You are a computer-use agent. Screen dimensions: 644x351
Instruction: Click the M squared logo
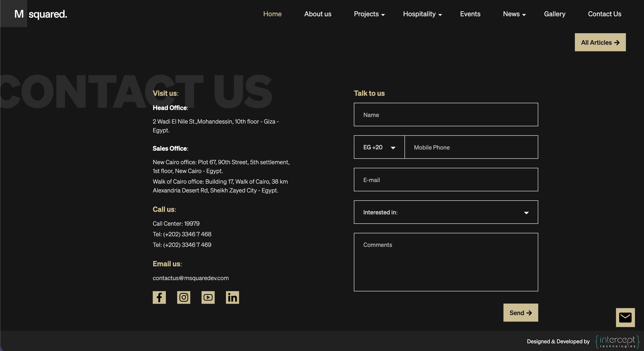click(x=40, y=14)
